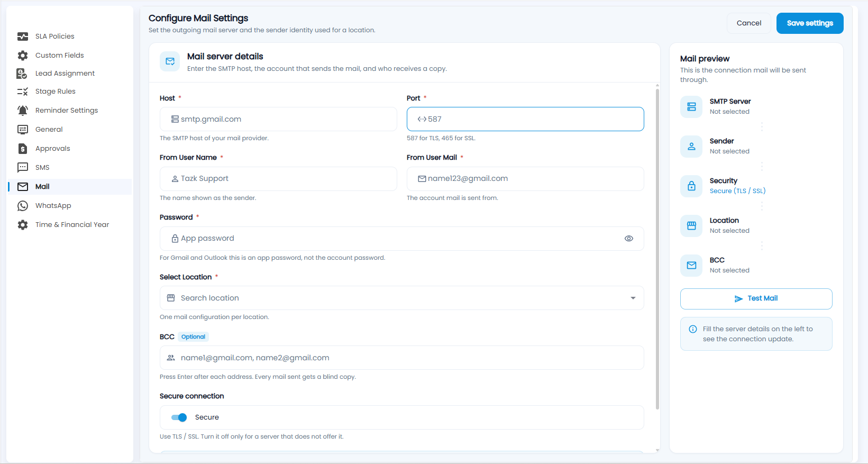Click the SMTP Server preview icon
The width and height of the screenshot is (868, 464).
tap(691, 106)
